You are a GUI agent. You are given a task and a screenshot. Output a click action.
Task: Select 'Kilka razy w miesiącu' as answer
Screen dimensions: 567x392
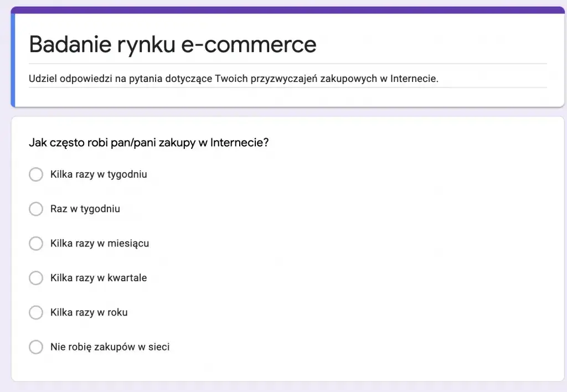coord(36,244)
